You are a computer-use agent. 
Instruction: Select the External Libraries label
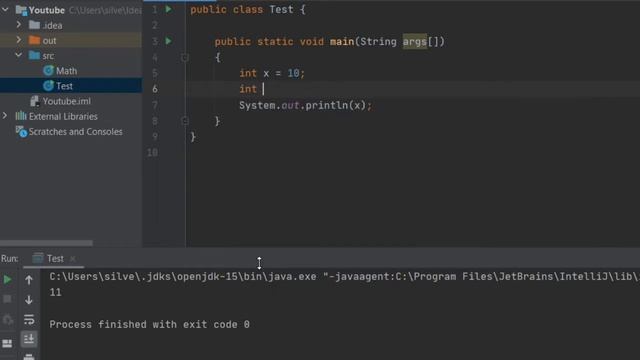click(x=63, y=116)
